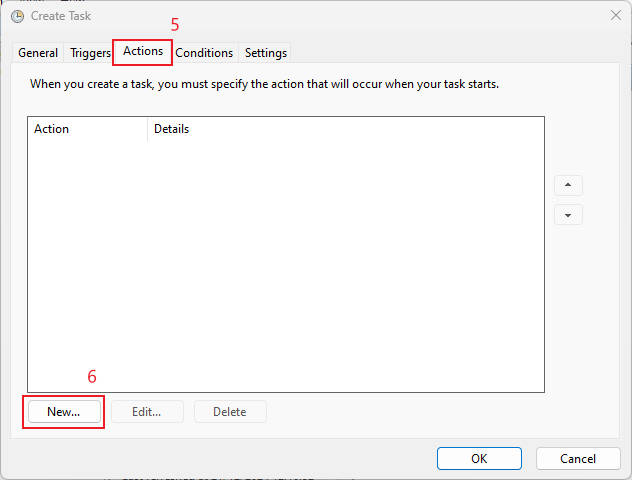Image resolution: width=632 pixels, height=480 pixels.
Task: Confirm the task with OK
Action: [x=479, y=458]
